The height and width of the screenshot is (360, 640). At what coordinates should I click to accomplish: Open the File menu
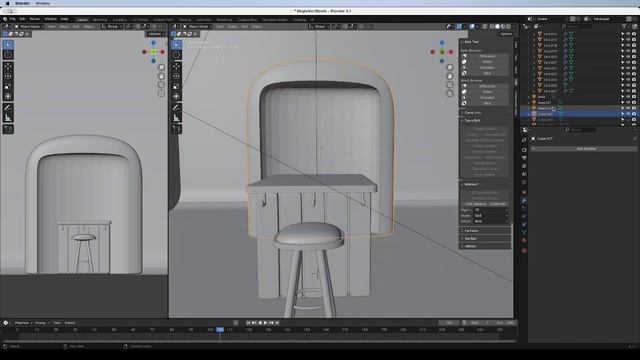click(13, 19)
